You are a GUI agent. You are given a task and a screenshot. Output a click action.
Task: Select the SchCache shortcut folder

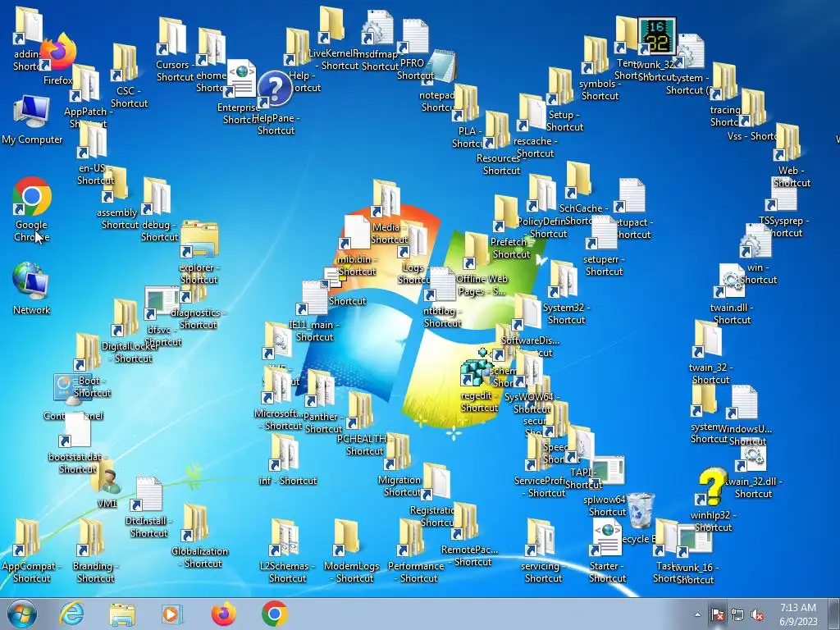578,180
